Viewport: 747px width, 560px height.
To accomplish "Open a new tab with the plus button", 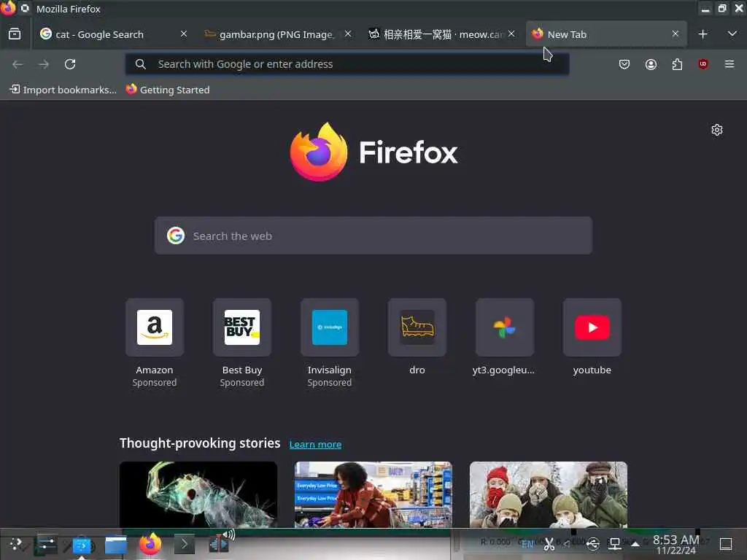I will tap(703, 34).
